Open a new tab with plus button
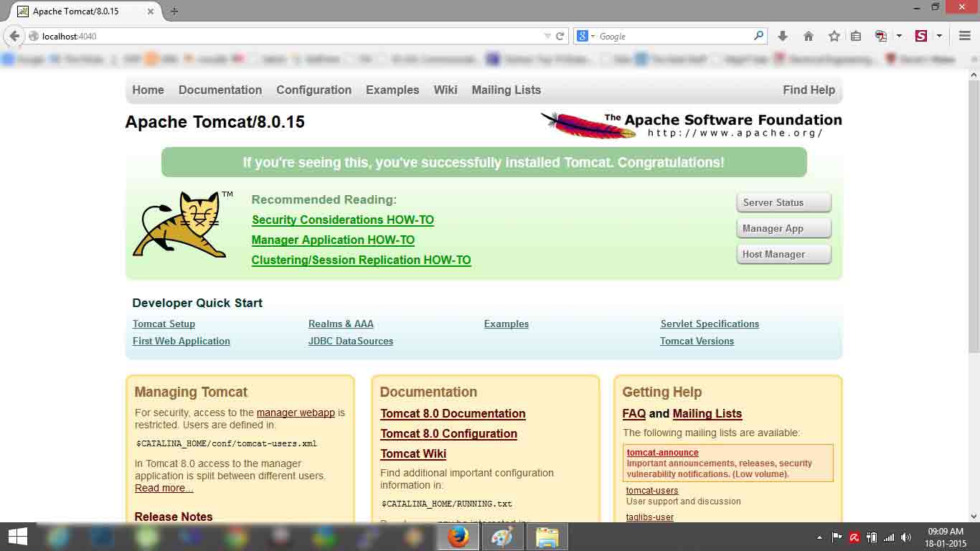Image resolution: width=980 pixels, height=551 pixels. pyautogui.click(x=174, y=11)
